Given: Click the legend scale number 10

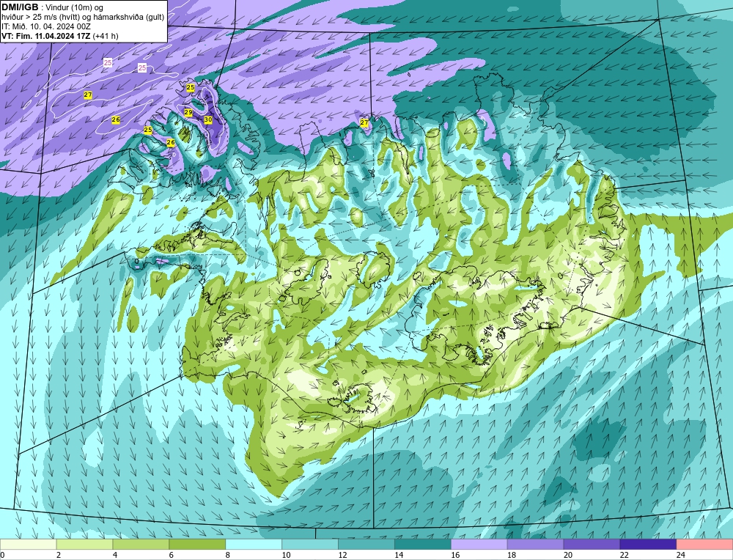Looking at the screenshot, I should coord(286,555).
